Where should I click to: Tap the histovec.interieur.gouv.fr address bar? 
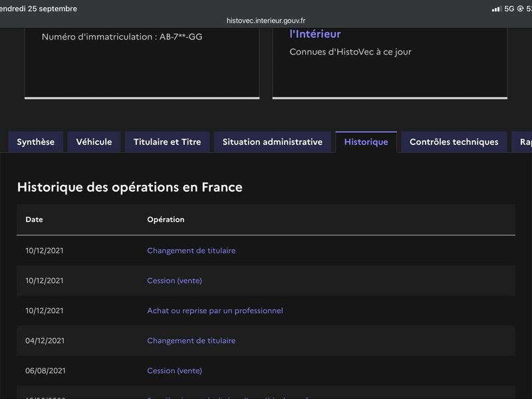tap(266, 21)
